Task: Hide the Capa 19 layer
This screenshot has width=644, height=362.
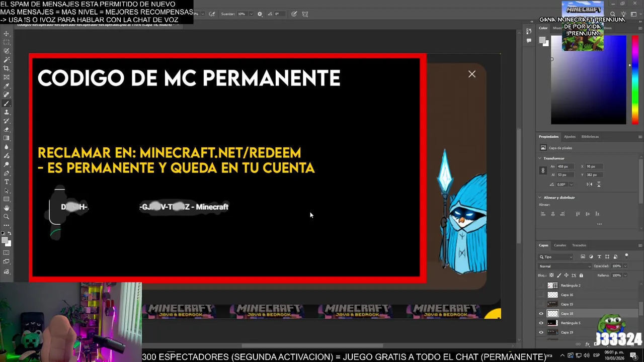Action: pyautogui.click(x=541, y=332)
